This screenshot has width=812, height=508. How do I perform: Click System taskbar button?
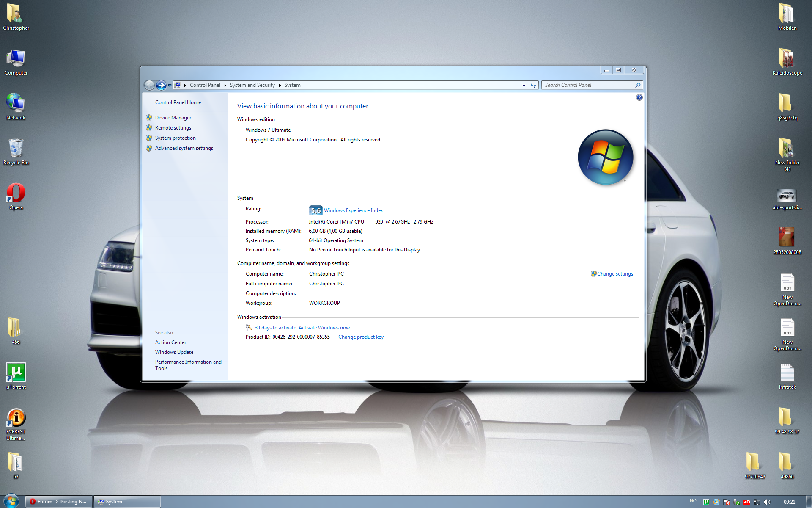pyautogui.click(x=127, y=502)
